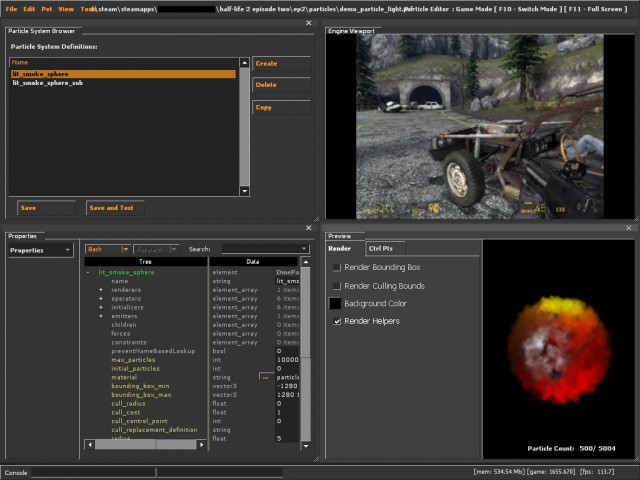Click the Copy button
This screenshot has height=480, width=640.
[x=281, y=107]
